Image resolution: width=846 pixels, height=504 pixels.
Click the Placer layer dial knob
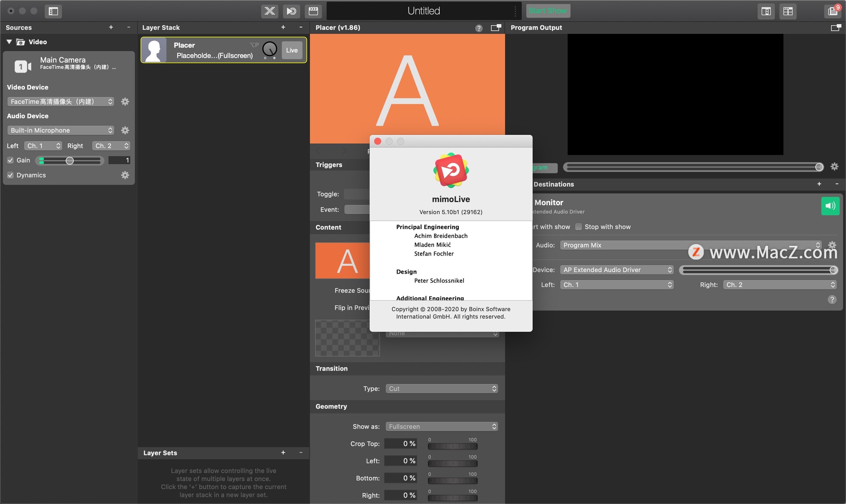(270, 49)
